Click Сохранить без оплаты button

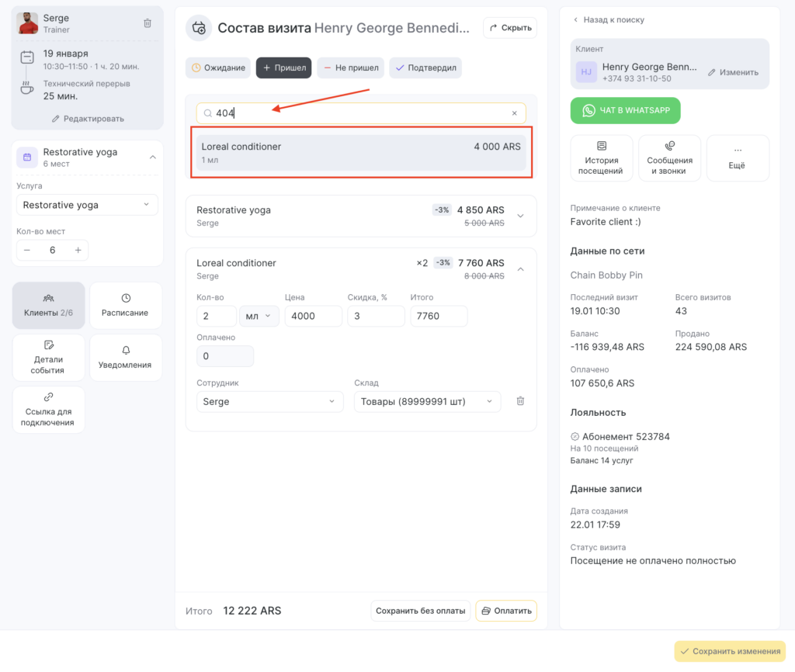pyautogui.click(x=420, y=611)
